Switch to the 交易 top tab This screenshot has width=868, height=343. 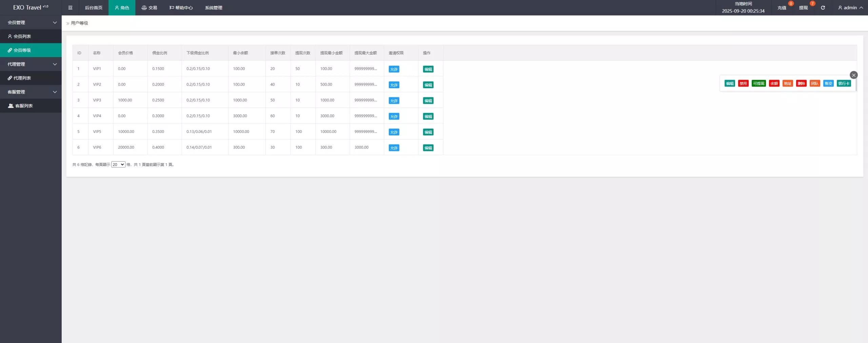tap(149, 7)
